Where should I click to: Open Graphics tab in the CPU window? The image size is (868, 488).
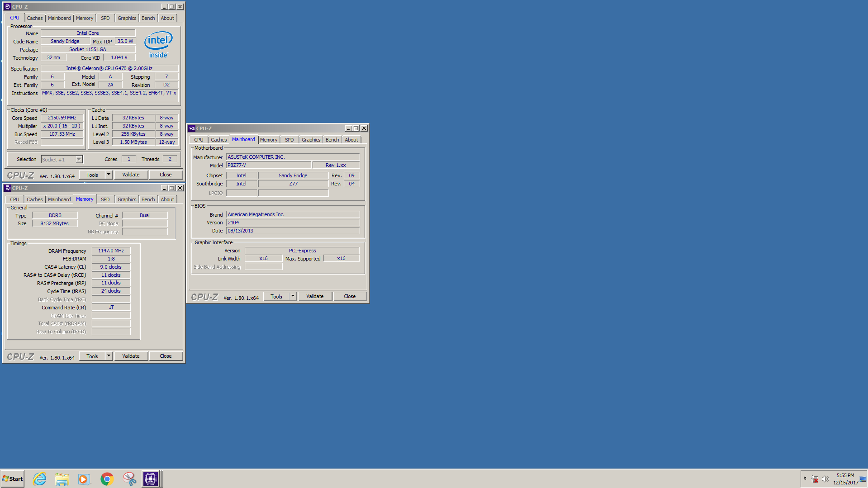(127, 18)
